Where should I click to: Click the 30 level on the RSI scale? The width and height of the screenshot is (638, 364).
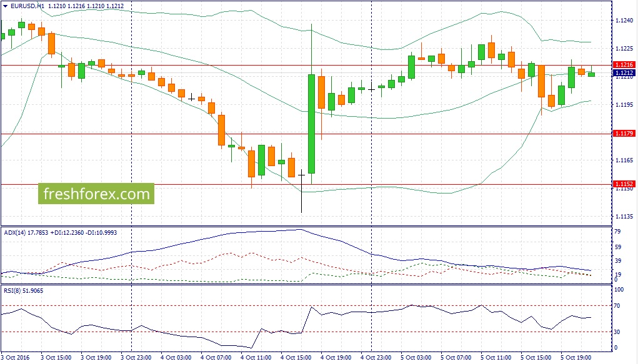(617, 332)
